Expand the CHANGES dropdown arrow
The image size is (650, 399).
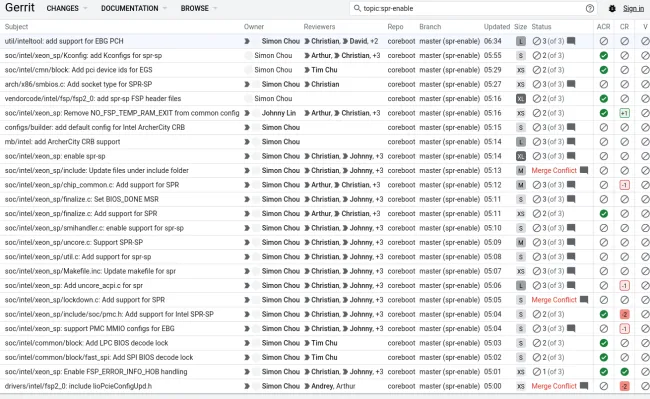(85, 8)
